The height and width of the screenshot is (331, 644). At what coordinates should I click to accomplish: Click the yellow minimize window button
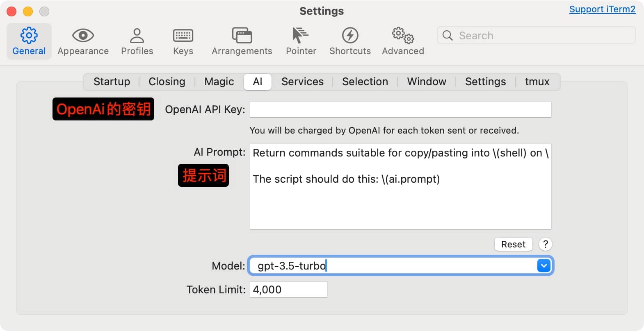(x=28, y=11)
